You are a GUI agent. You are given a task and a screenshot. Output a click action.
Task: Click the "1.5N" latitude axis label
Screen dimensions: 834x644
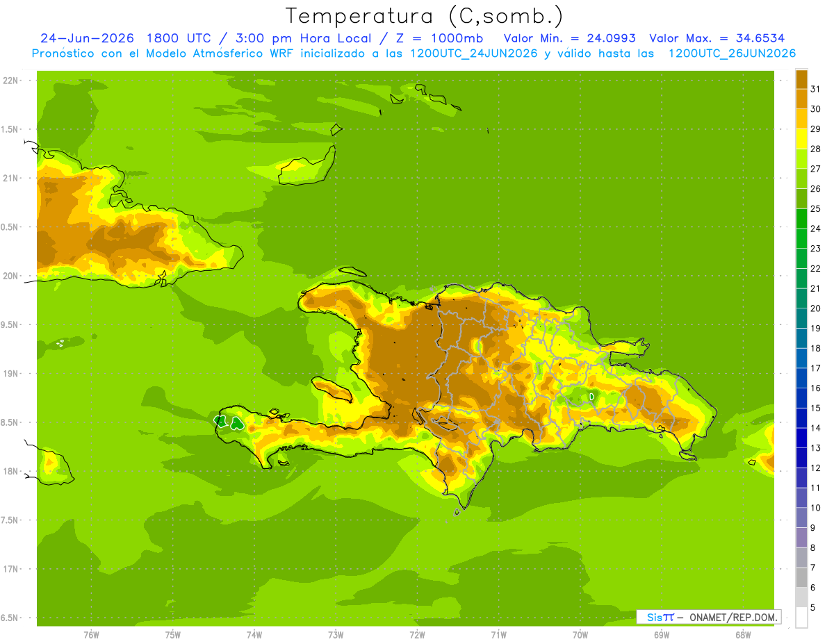click(10, 129)
